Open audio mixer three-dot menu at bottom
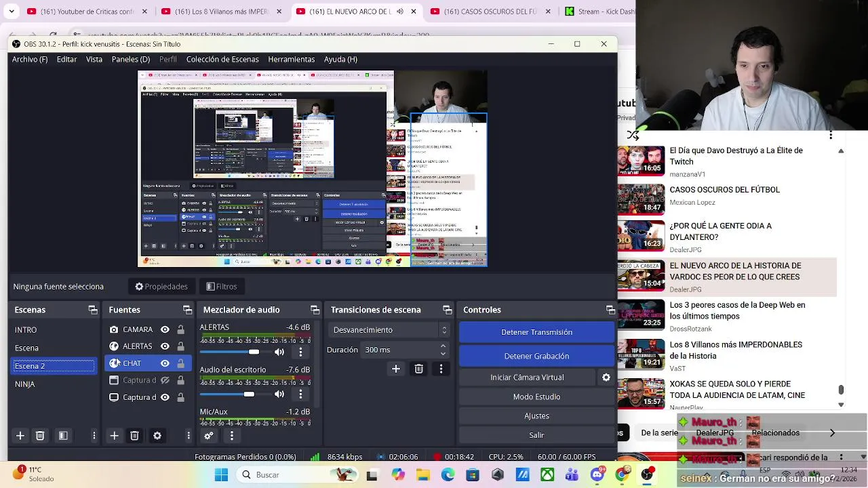This screenshot has height=488, width=868. (x=232, y=436)
